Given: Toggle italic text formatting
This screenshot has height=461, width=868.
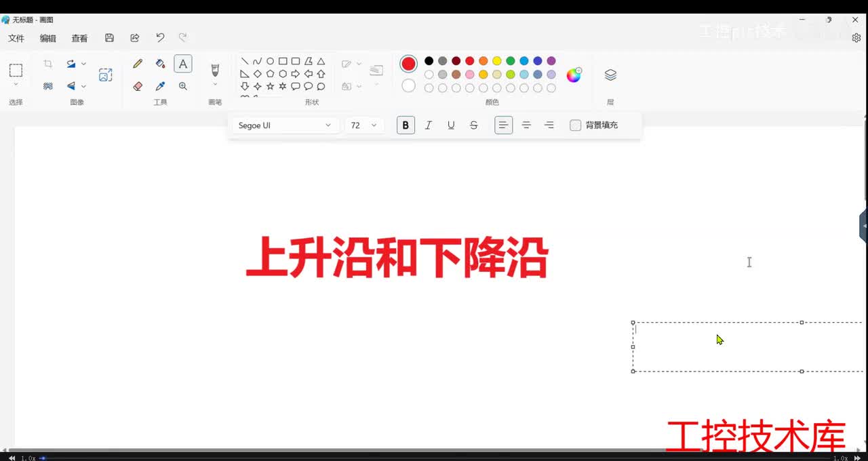Looking at the screenshot, I should [x=429, y=125].
